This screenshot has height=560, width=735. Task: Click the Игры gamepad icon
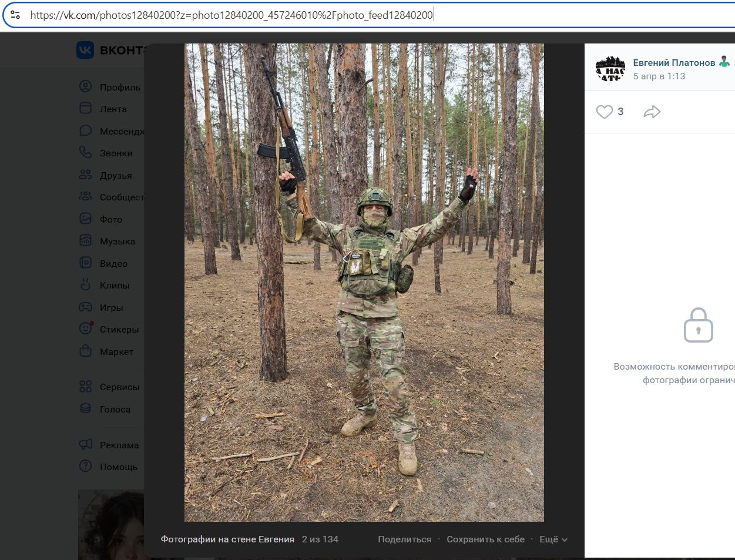pyautogui.click(x=86, y=307)
